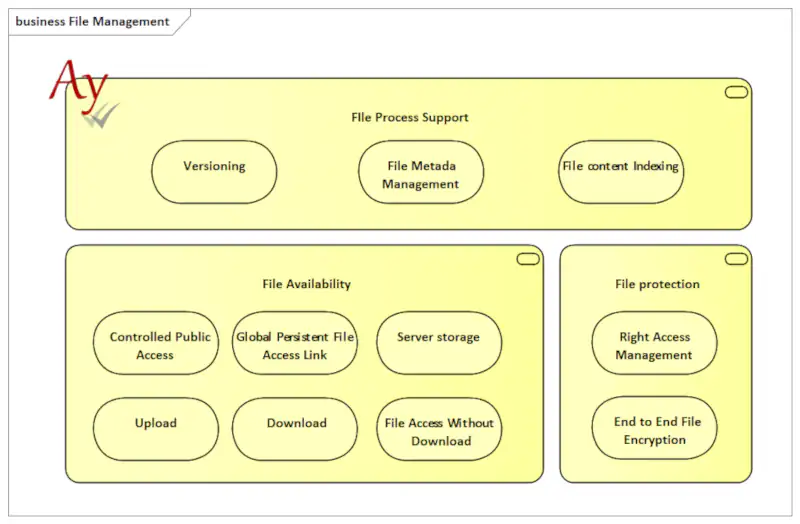The height and width of the screenshot is (524, 800).
Task: Click the capability icon in File Availability box
Action: coord(528,259)
